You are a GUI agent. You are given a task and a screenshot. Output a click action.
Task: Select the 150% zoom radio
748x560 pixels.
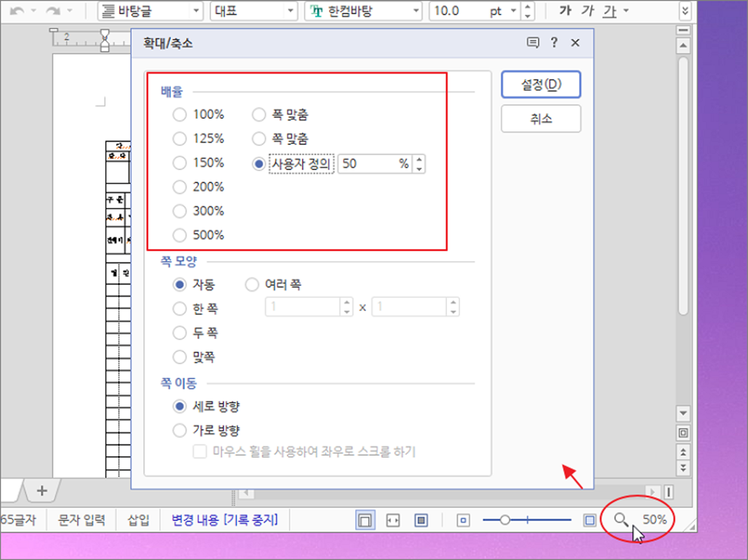(x=180, y=162)
